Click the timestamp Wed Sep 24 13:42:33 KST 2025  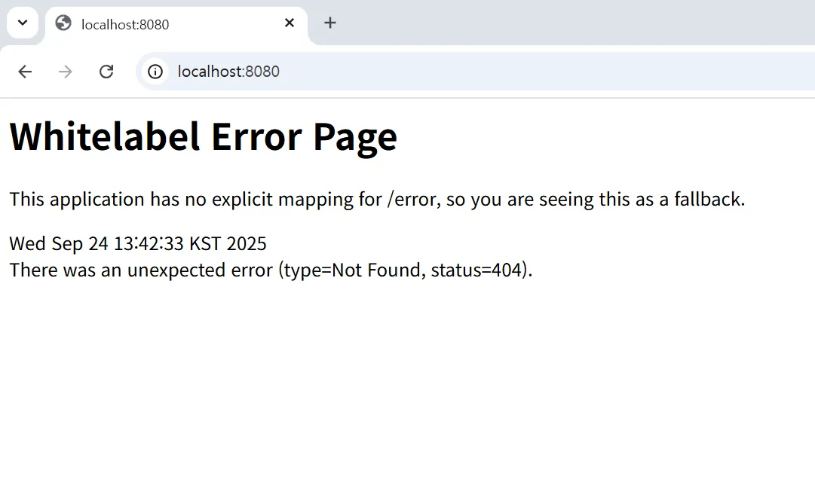point(138,243)
